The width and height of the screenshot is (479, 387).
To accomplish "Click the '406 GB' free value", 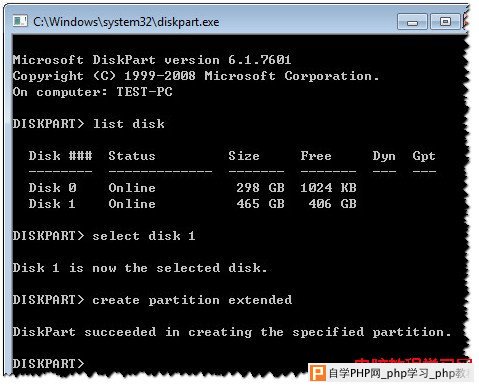I will 332,204.
